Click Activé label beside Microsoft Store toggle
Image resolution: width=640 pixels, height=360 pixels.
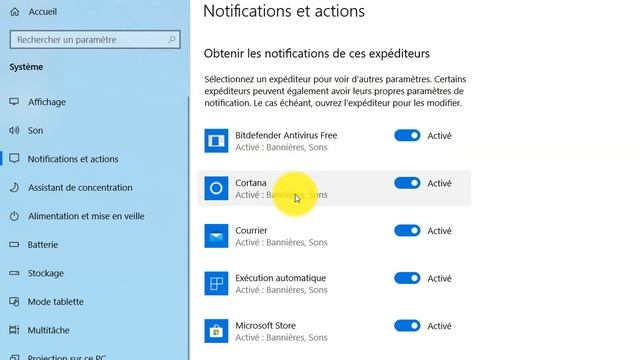pos(439,326)
